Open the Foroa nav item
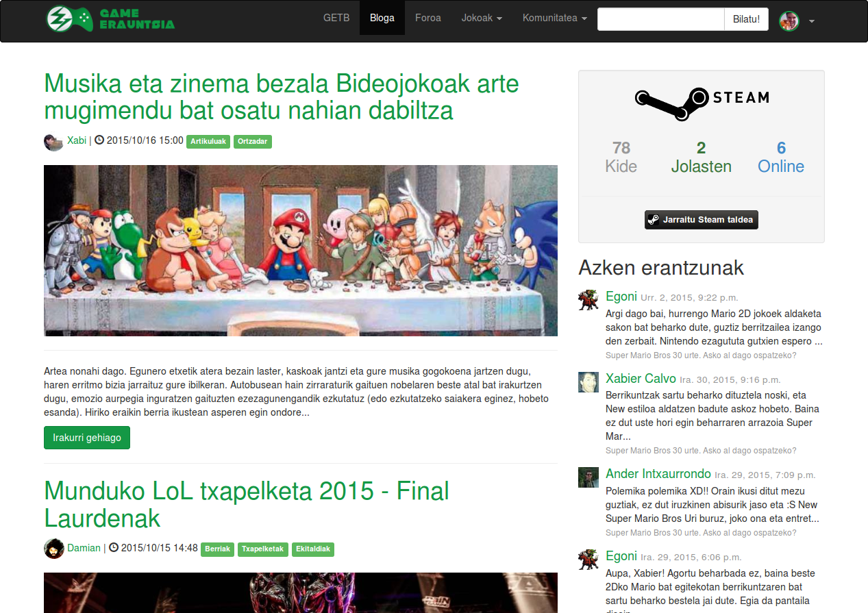This screenshot has width=868, height=613. [x=428, y=18]
